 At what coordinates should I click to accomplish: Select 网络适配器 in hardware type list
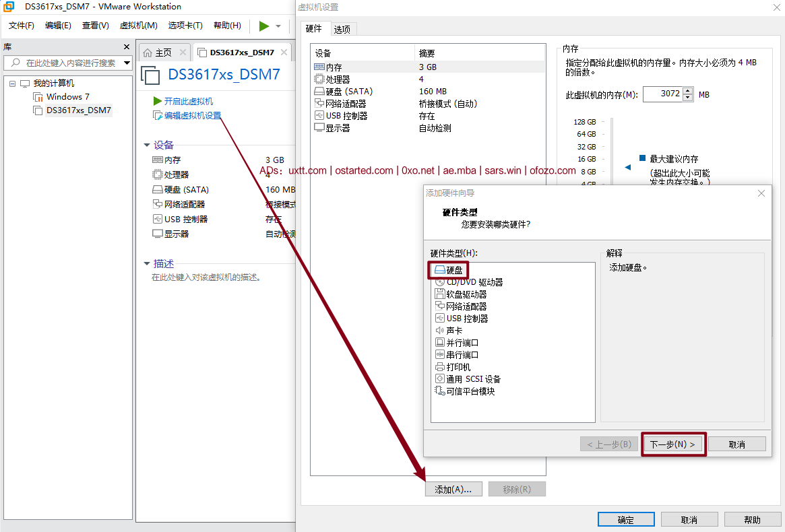tap(461, 306)
